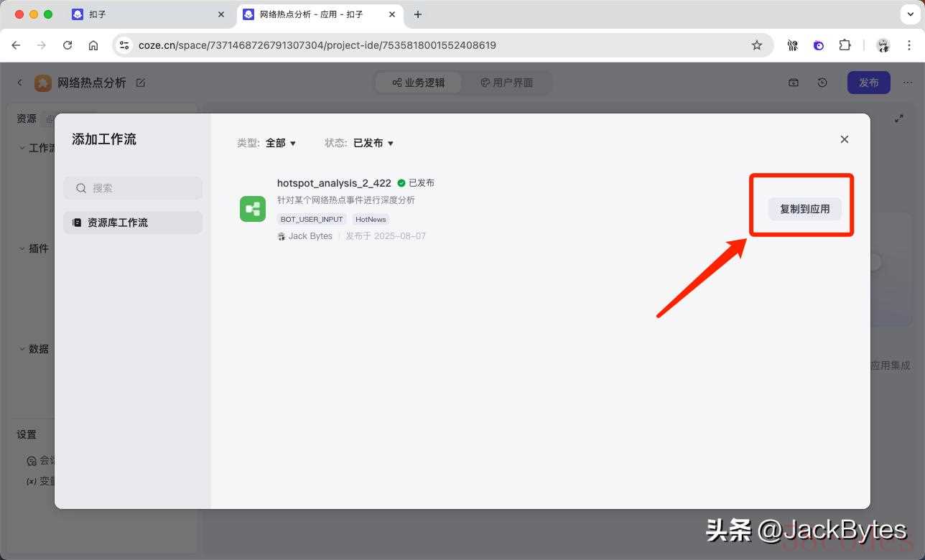
Task: Click the blue circular extension icon
Action: (x=819, y=45)
